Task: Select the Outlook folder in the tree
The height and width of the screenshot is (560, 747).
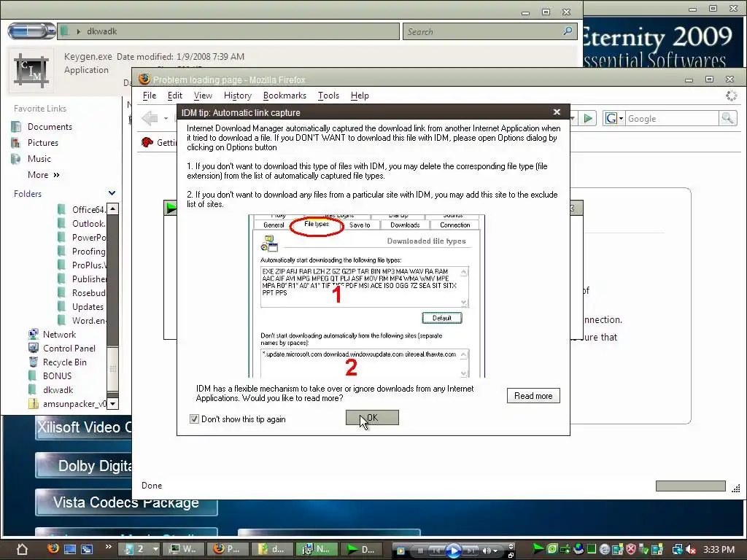Action: tap(82, 223)
